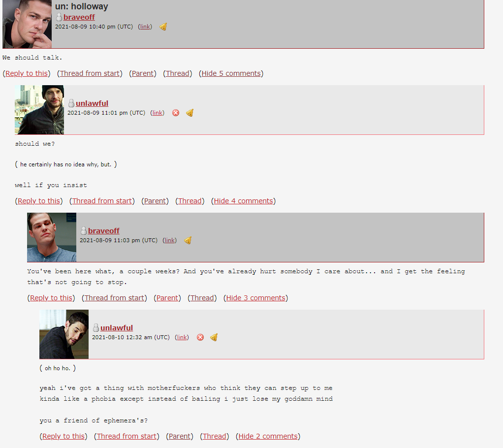Click the user profile icon beside braveoff in the top comment

click(x=59, y=17)
